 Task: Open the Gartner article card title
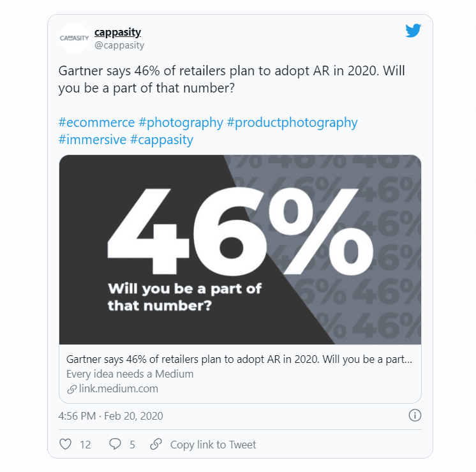[x=239, y=359]
